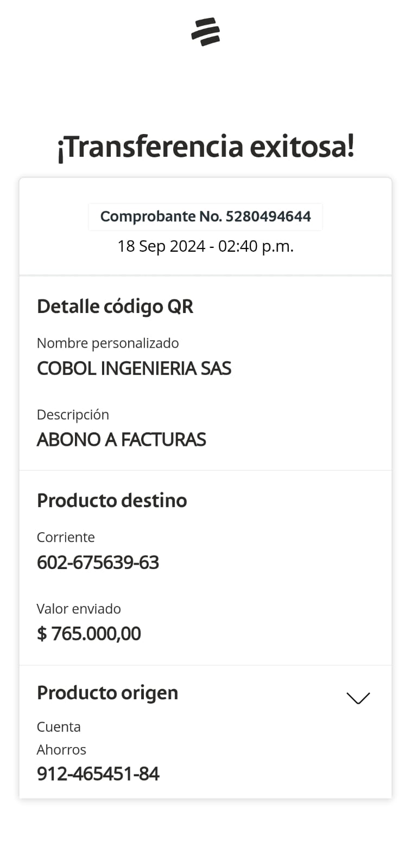
Task: Select origin account 912-465451-84
Action: point(98,774)
